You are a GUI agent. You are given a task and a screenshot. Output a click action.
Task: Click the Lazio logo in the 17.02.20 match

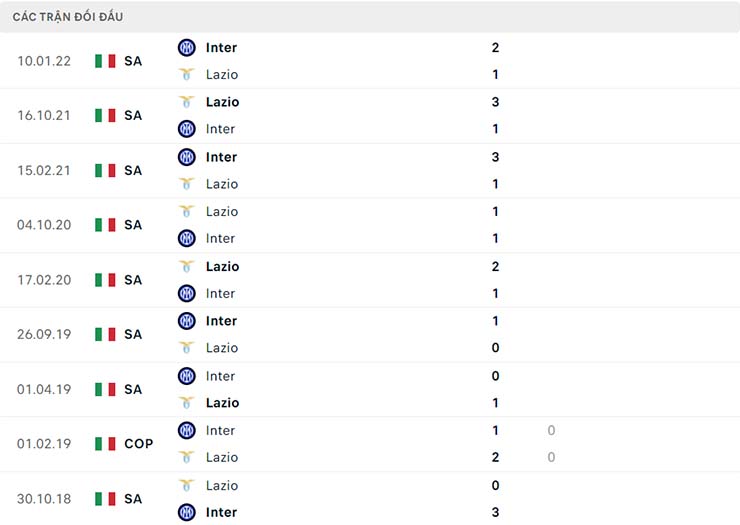pyautogui.click(x=186, y=266)
